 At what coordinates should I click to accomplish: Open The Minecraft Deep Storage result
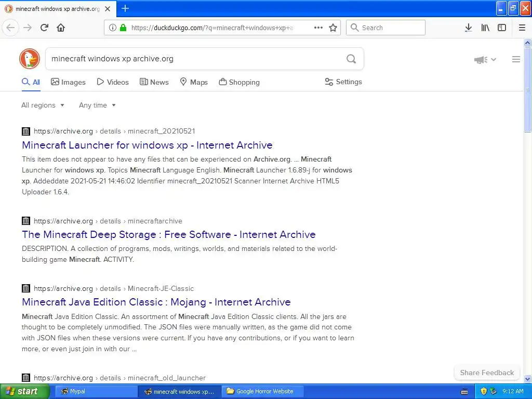coord(169,234)
